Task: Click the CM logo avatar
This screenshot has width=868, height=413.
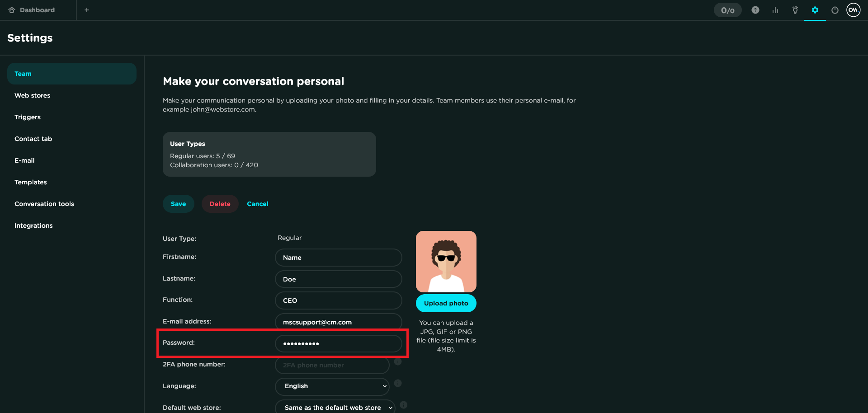Action: [853, 10]
